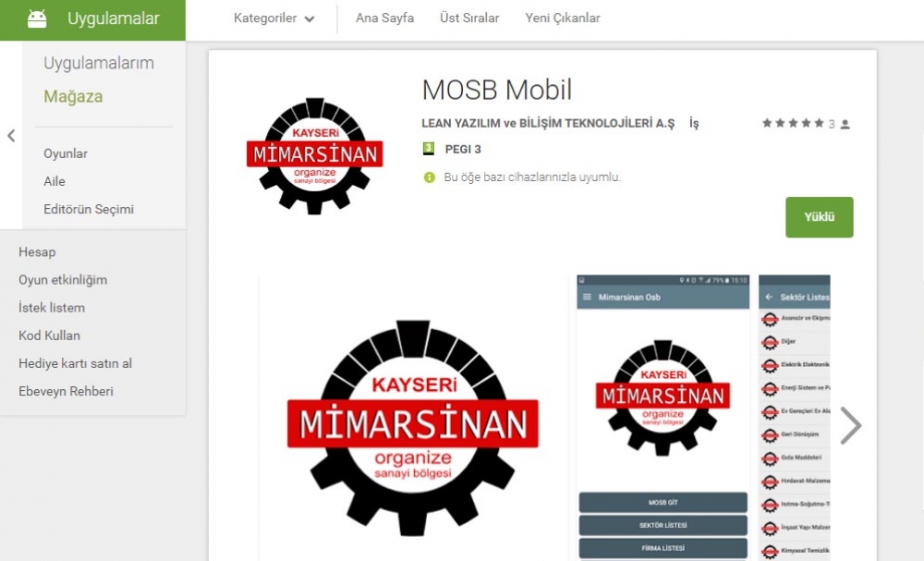Image resolution: width=924 pixels, height=561 pixels.
Task: Open the Mimarsinan Osb phone screenshot
Action: click(x=663, y=418)
